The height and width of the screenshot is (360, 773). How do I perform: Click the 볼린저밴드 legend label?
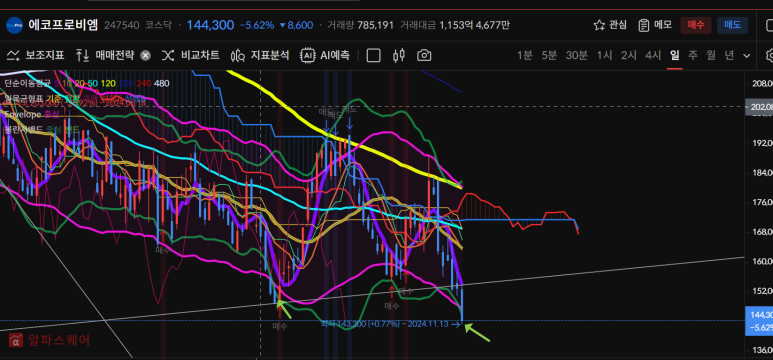point(23,130)
